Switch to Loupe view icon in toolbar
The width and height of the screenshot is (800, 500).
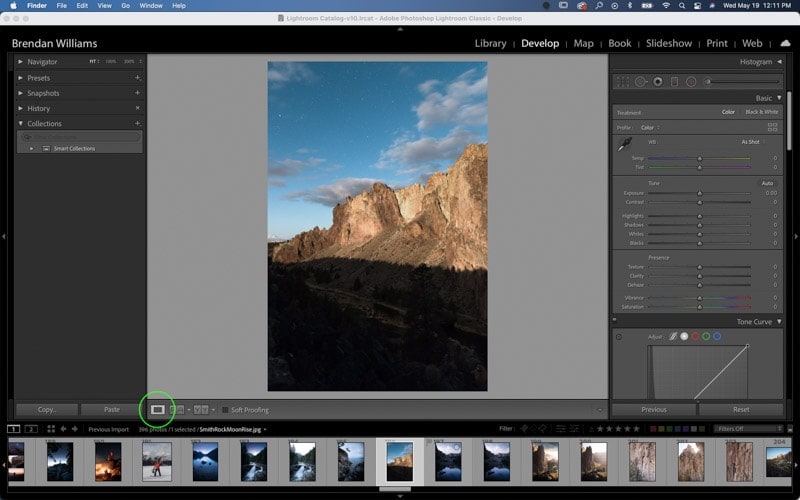pos(157,410)
